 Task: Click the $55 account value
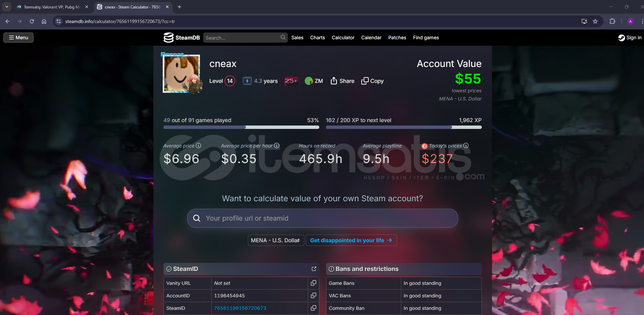[468, 79]
